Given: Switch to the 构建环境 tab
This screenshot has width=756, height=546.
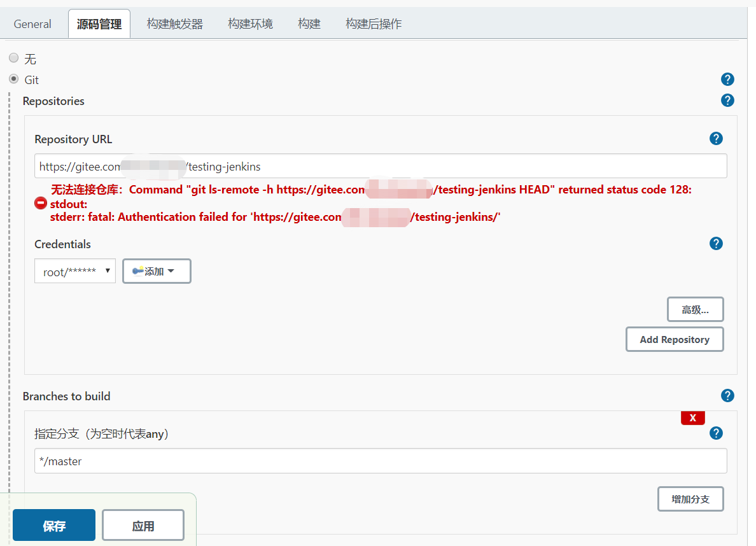Looking at the screenshot, I should point(250,24).
